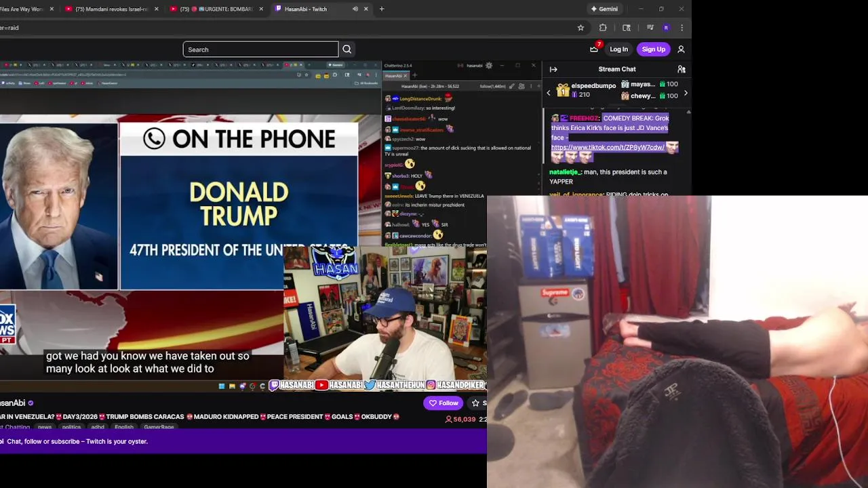
Task: Open the browser side panel icon
Action: coord(627,28)
